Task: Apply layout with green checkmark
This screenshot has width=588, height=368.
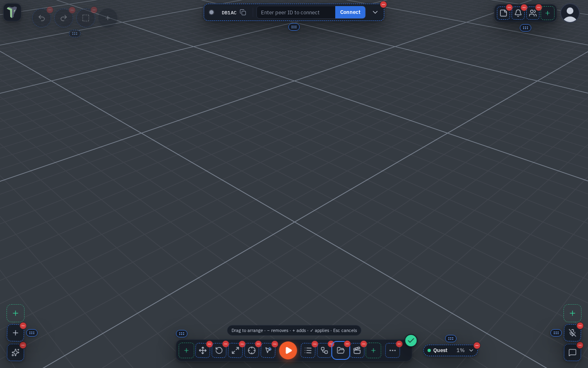Action: pyautogui.click(x=411, y=341)
